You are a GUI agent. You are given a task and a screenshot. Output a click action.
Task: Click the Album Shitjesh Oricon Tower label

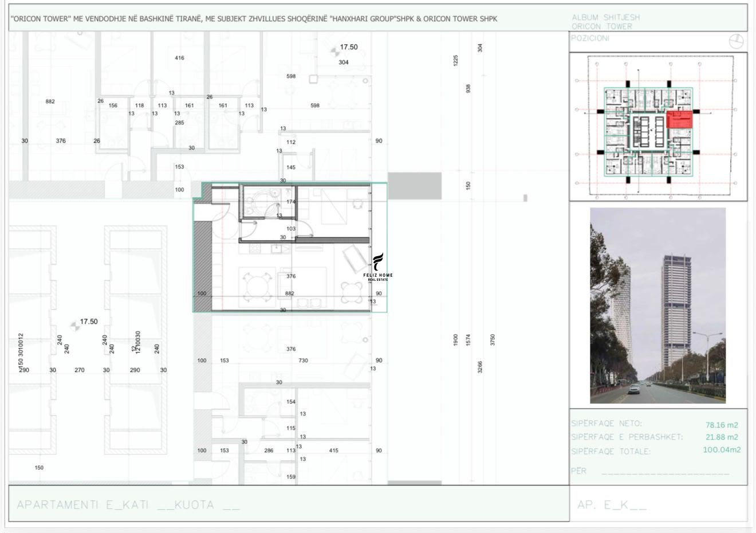pos(606,22)
